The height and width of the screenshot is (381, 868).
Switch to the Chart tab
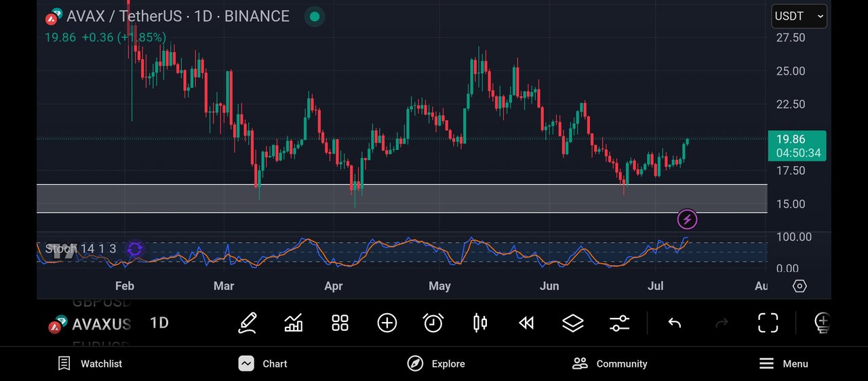[263, 364]
